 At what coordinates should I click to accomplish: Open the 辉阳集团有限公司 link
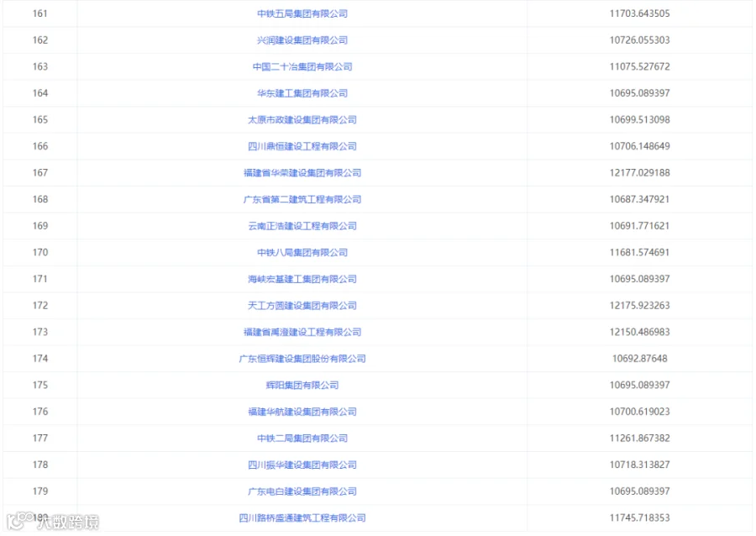click(x=302, y=385)
